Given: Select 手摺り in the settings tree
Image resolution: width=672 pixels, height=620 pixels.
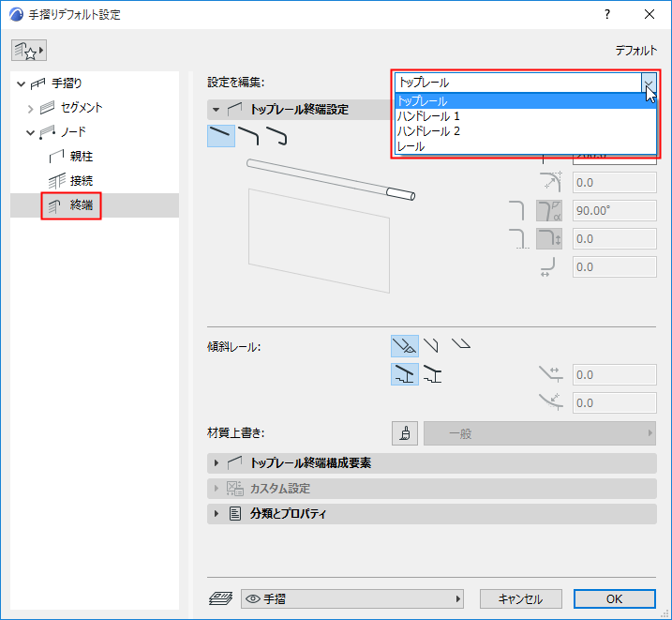Looking at the screenshot, I should pos(67,83).
